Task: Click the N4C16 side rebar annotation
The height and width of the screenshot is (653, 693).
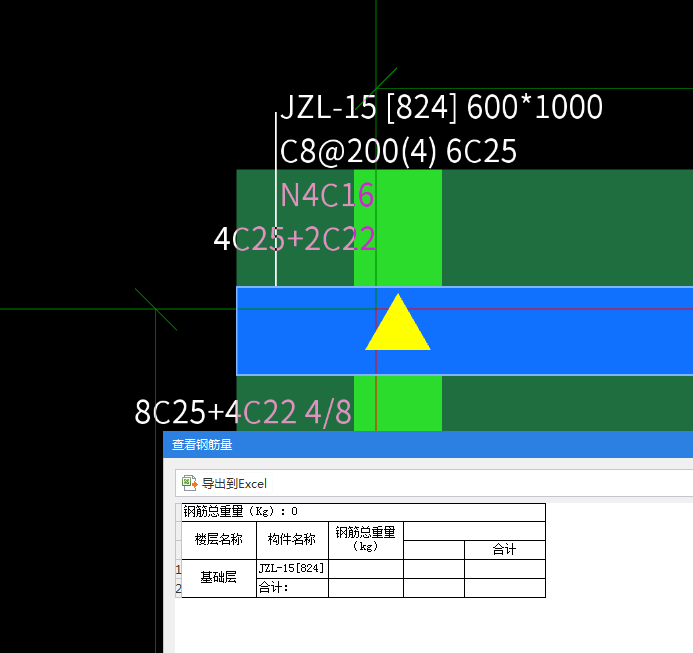Action: point(327,195)
